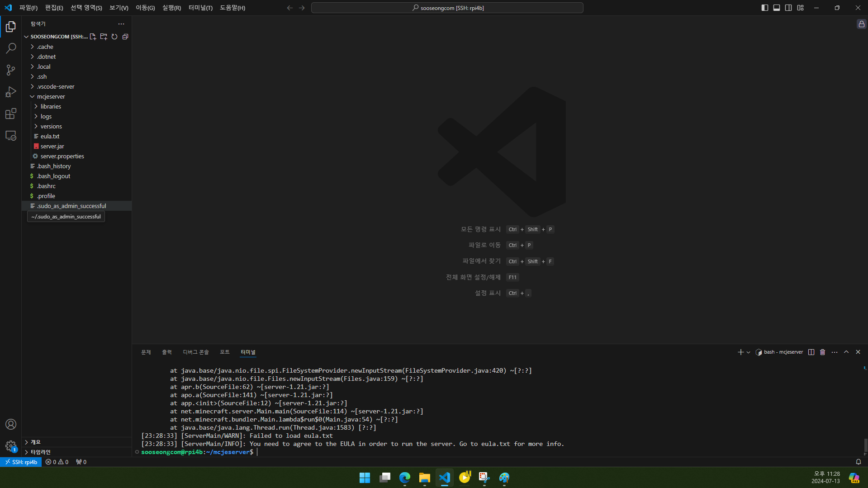Switch to 문제 problems tab
The width and height of the screenshot is (868, 488).
tap(146, 352)
